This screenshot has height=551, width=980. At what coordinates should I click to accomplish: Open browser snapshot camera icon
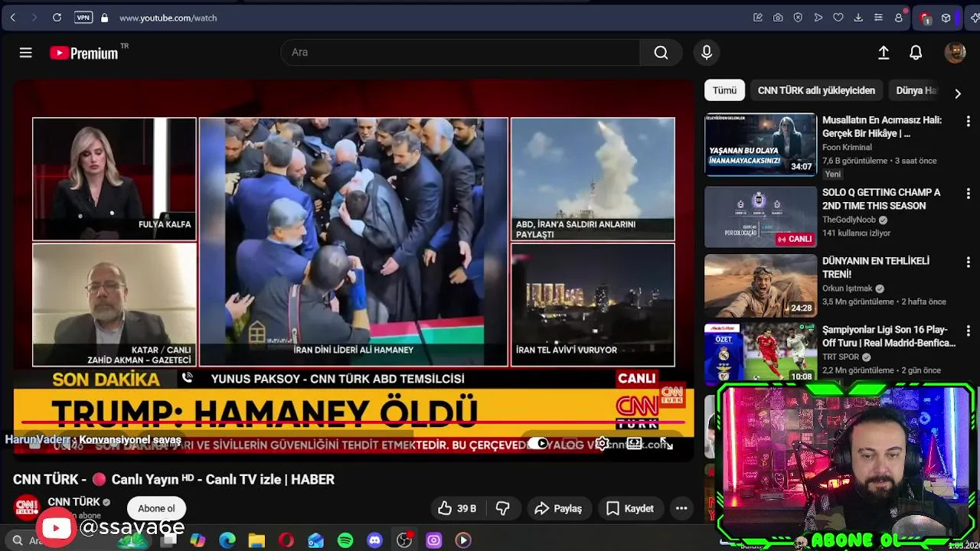tap(778, 18)
